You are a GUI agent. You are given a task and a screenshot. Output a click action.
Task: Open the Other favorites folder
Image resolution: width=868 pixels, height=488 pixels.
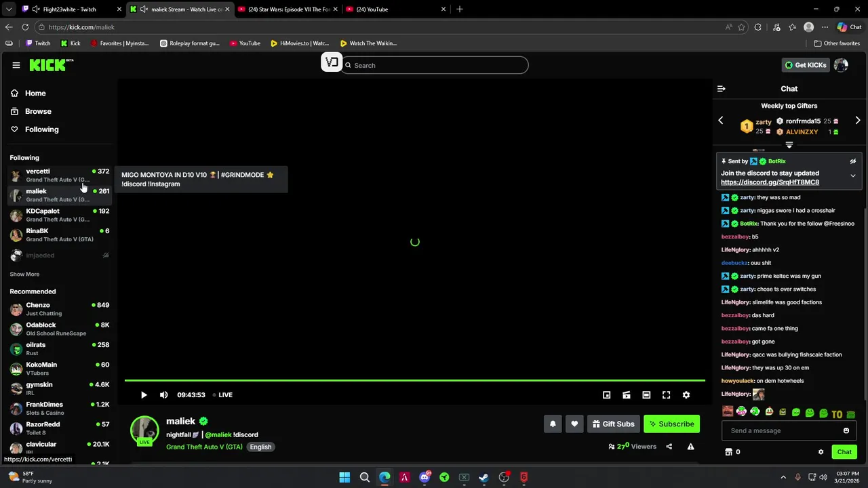pyautogui.click(x=837, y=43)
